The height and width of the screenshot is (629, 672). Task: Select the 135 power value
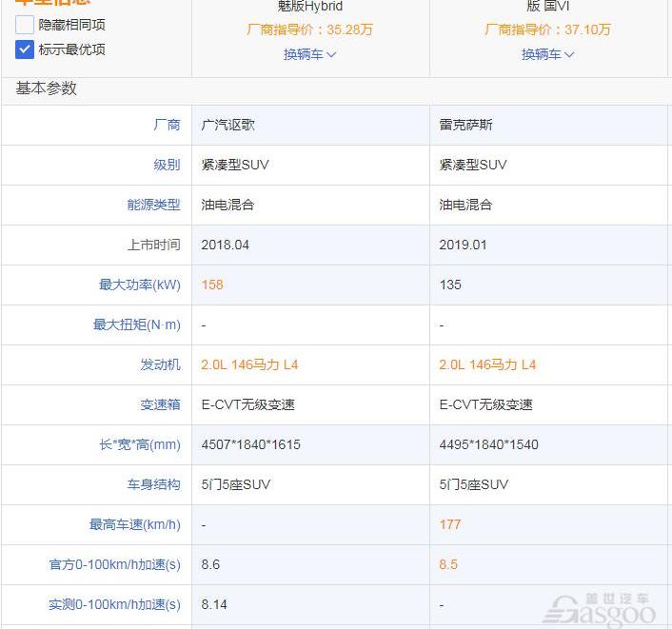pos(450,285)
